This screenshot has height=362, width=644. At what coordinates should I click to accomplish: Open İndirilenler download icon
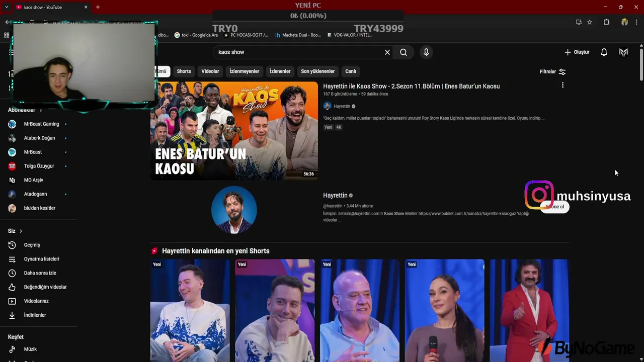12,315
